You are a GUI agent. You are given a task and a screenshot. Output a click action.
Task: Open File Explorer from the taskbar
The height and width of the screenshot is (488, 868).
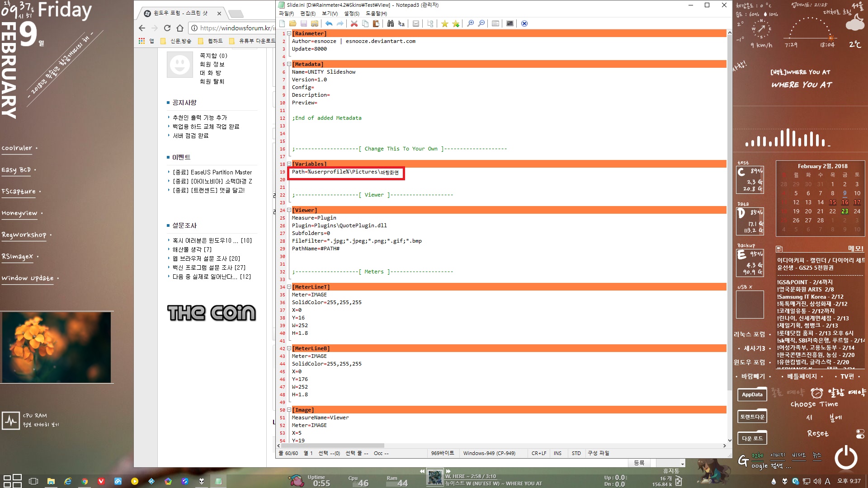coord(51,481)
